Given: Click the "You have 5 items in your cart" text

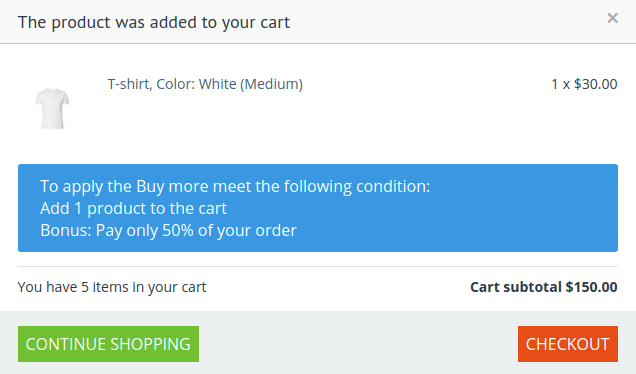Looking at the screenshot, I should (x=112, y=287).
